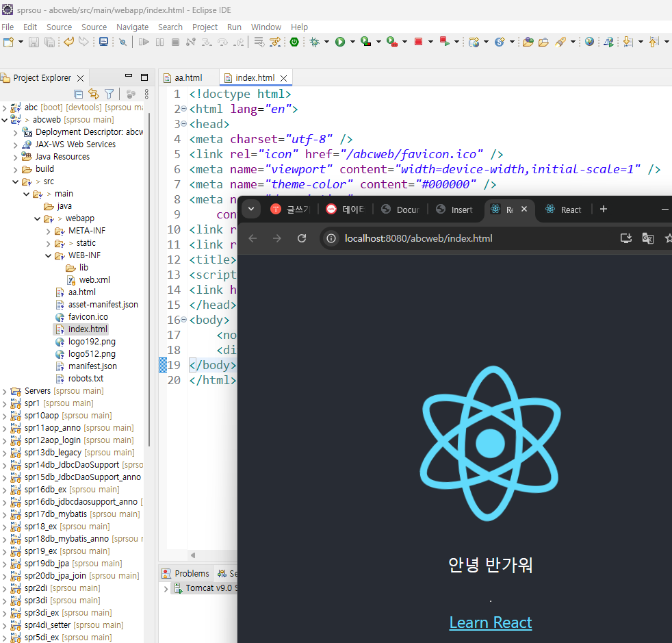Open the File menu

(x=8, y=27)
